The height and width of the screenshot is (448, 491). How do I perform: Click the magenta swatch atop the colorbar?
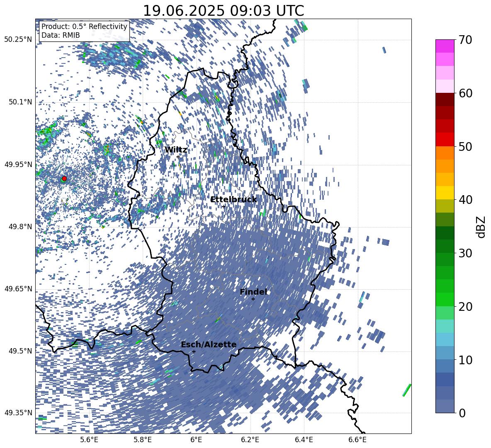coord(445,46)
